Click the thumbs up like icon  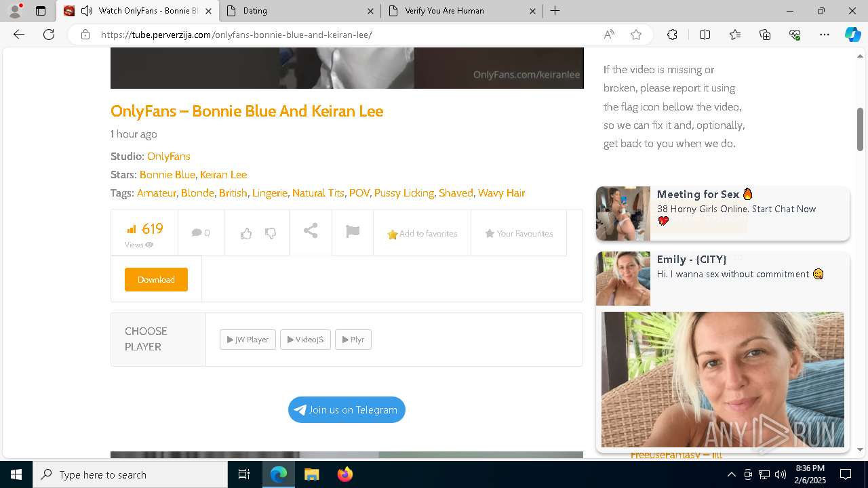pos(246,233)
